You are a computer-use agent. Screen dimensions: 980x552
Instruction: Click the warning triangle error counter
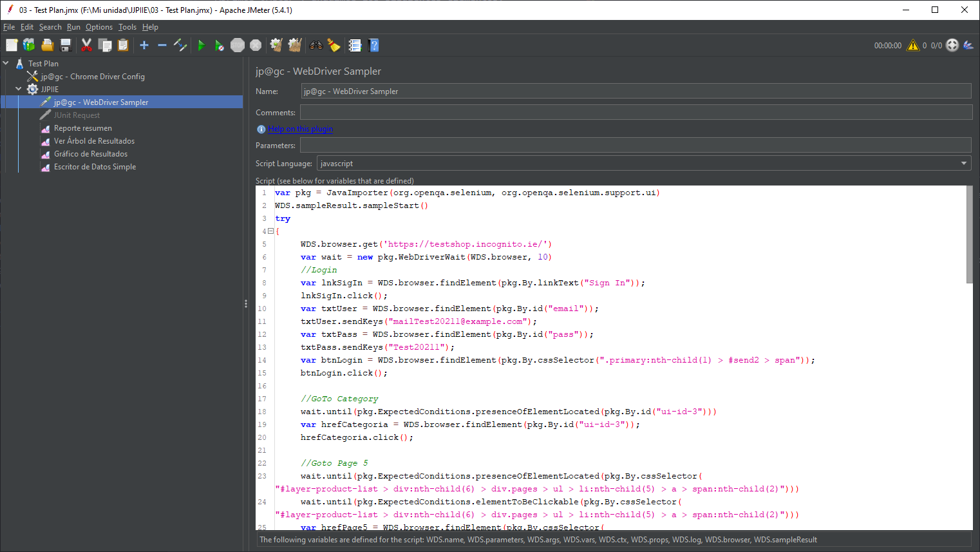[x=913, y=45]
